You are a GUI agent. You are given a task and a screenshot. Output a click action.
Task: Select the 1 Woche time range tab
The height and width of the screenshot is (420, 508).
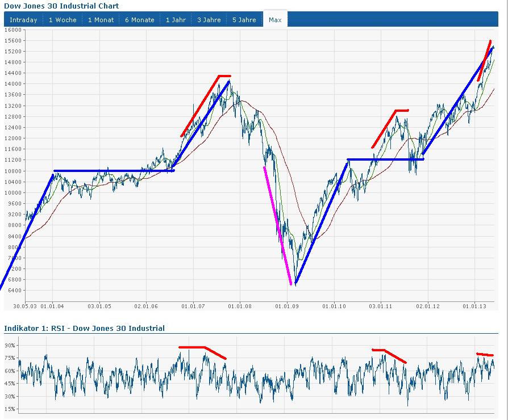coord(63,20)
